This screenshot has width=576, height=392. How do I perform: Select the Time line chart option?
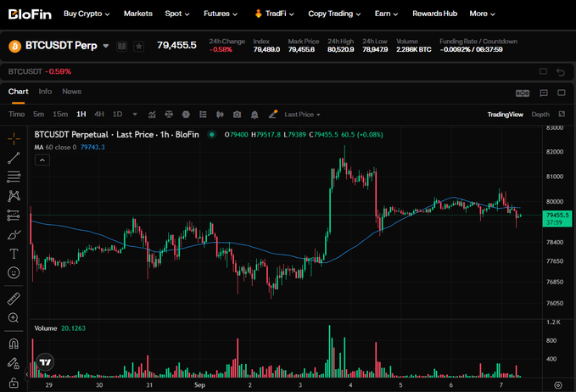coord(16,115)
